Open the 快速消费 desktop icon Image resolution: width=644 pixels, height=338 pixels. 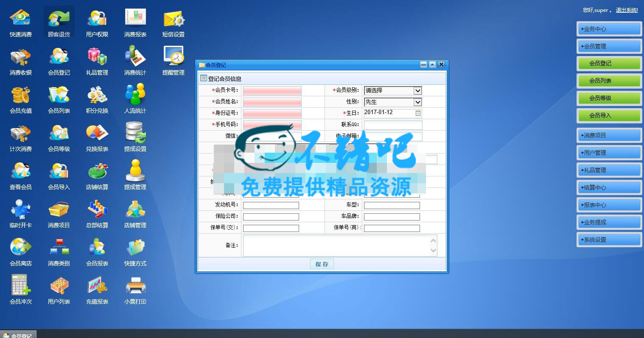(20, 23)
